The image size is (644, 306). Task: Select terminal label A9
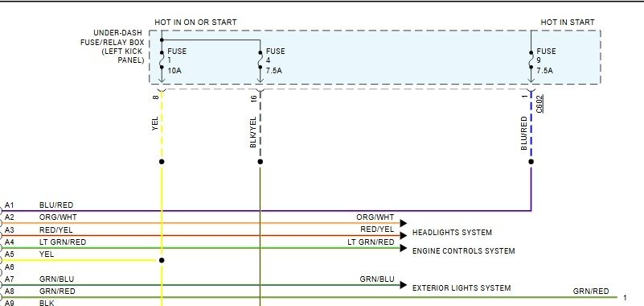pyautogui.click(x=9, y=303)
